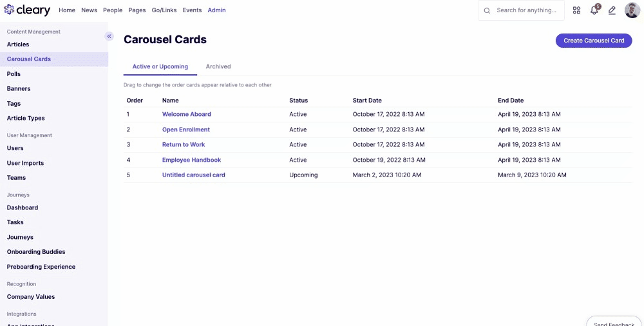
Task: Click start date October 19, 2022 8:13 AM
Action: pyautogui.click(x=389, y=160)
